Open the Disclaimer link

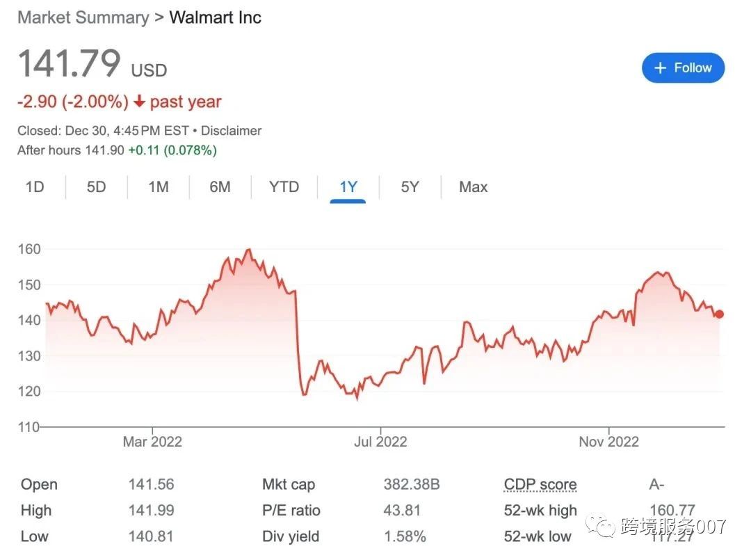(x=231, y=131)
